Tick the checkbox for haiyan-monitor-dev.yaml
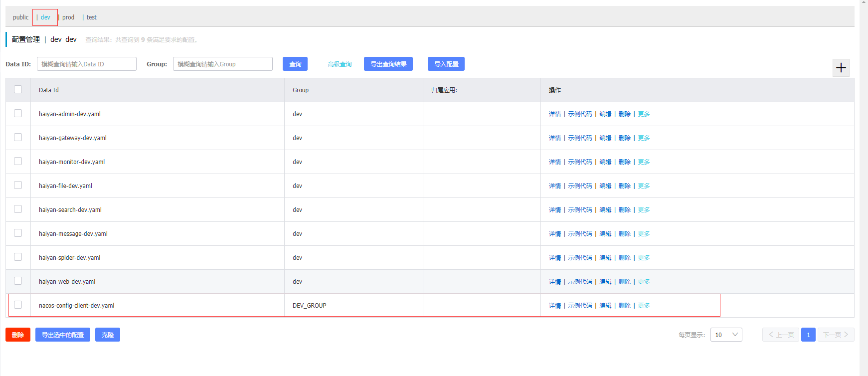Image resolution: width=868 pixels, height=376 pixels. click(18, 161)
